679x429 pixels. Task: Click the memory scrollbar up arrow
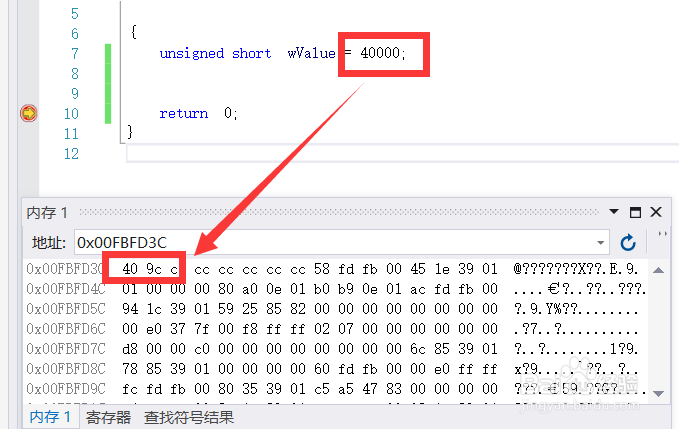click(659, 271)
